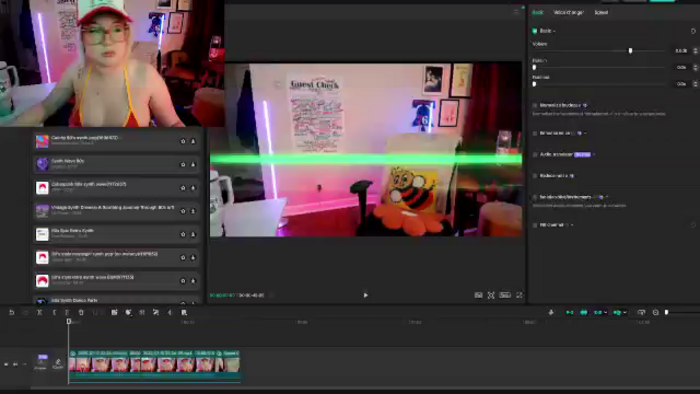This screenshot has width=700, height=394.
Task: Open the full screen preview icon
Action: tap(519, 295)
